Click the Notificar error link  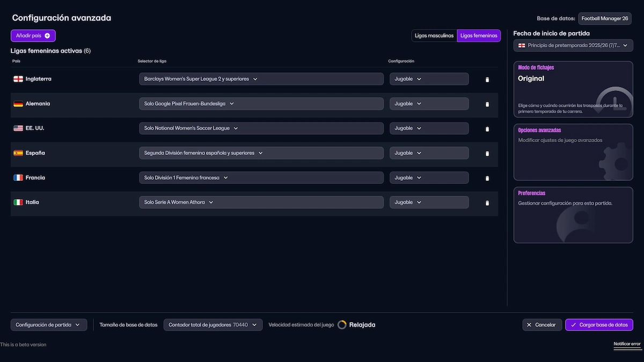click(x=627, y=344)
